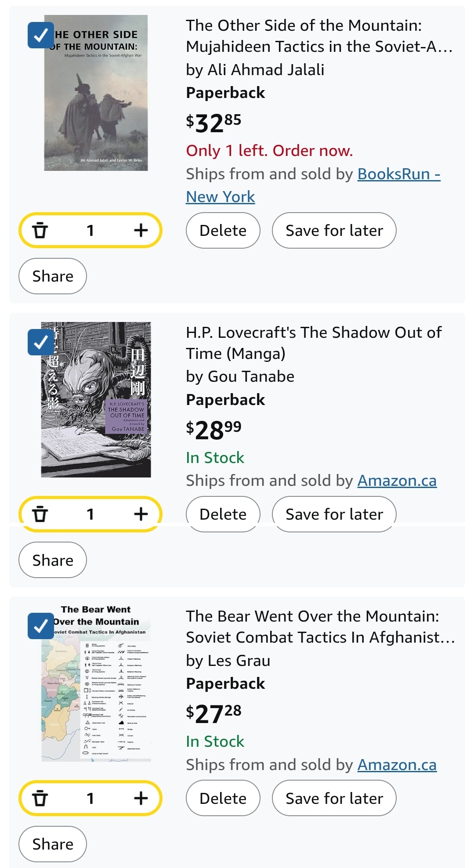This screenshot has height=868, width=474.
Task: Share the Lovecraft manga item
Action: pos(53,560)
